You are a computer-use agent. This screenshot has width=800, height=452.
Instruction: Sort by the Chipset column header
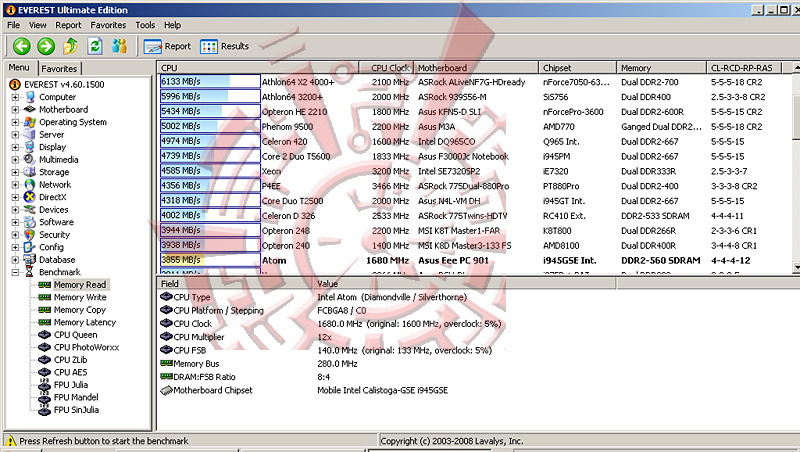coord(578,68)
